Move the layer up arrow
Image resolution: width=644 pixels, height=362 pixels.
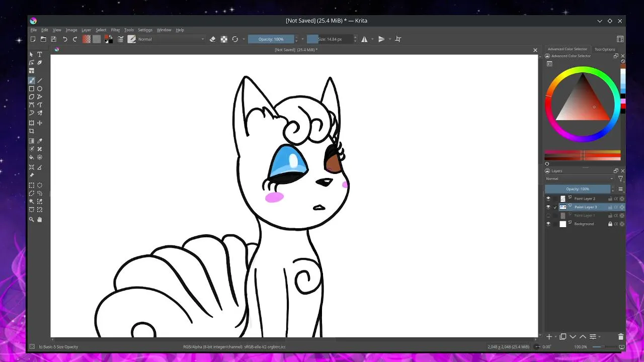pyautogui.click(x=583, y=337)
